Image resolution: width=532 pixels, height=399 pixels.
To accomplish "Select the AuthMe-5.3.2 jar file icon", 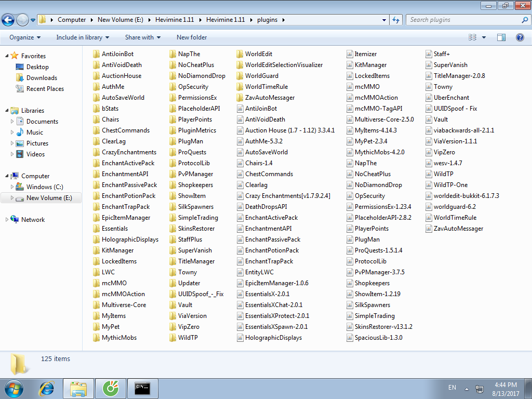I will point(240,141).
